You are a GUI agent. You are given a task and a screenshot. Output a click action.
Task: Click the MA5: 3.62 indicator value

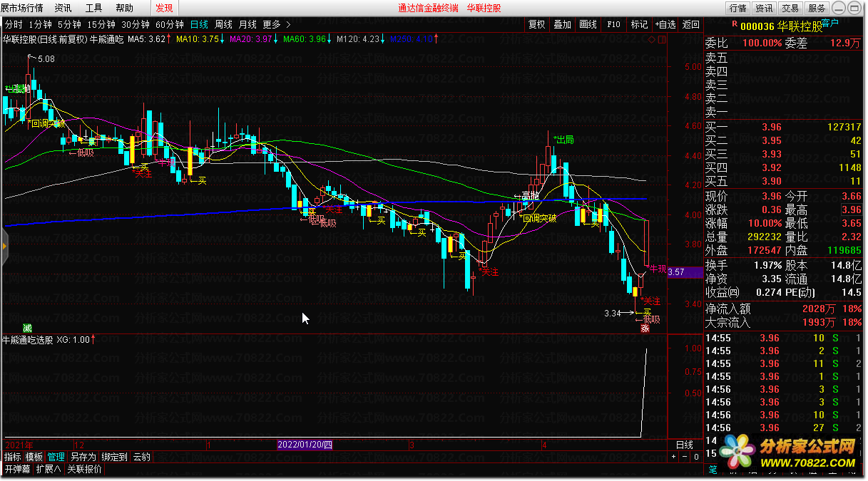[147, 39]
